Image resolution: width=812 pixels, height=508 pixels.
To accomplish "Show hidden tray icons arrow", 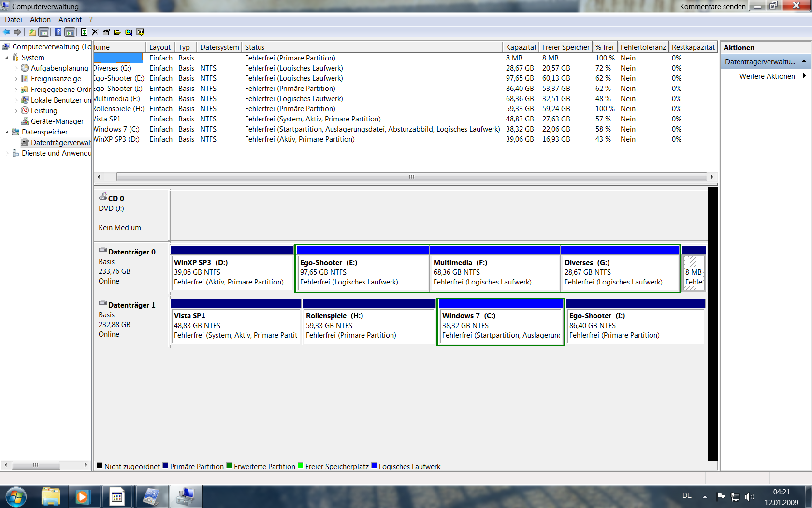I will click(x=705, y=496).
